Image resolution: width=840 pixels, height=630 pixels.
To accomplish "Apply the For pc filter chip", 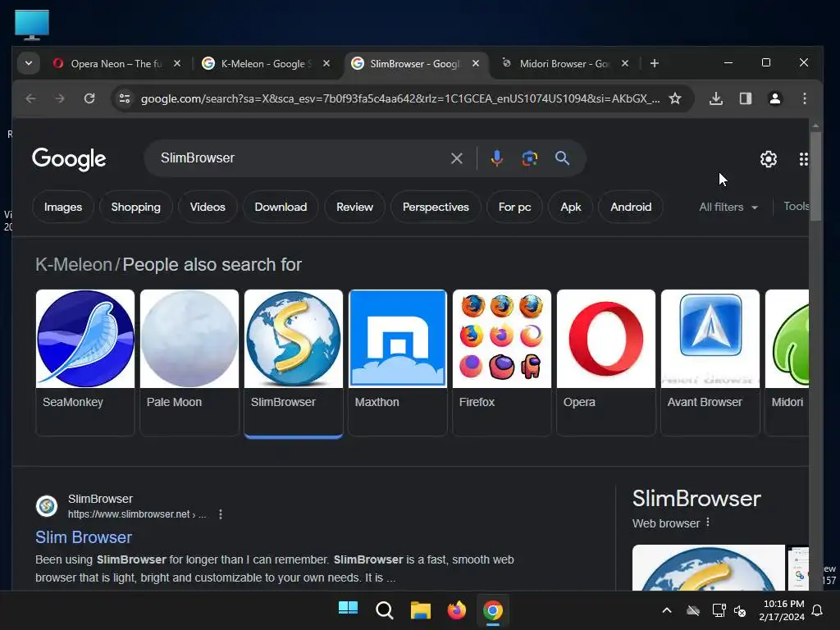I will [514, 207].
